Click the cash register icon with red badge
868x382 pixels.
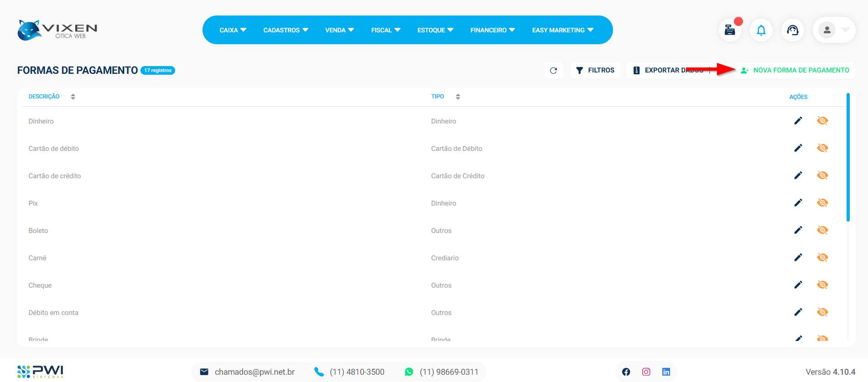click(x=730, y=30)
